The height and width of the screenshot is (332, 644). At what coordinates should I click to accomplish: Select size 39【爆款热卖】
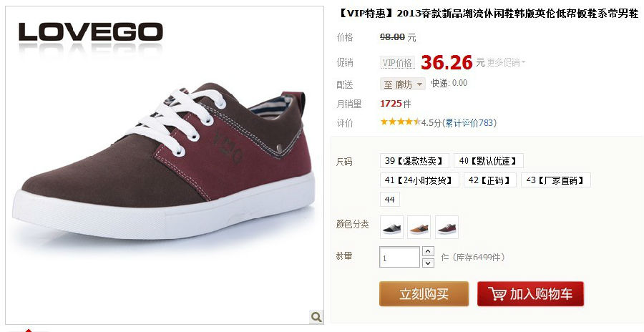tap(414, 161)
